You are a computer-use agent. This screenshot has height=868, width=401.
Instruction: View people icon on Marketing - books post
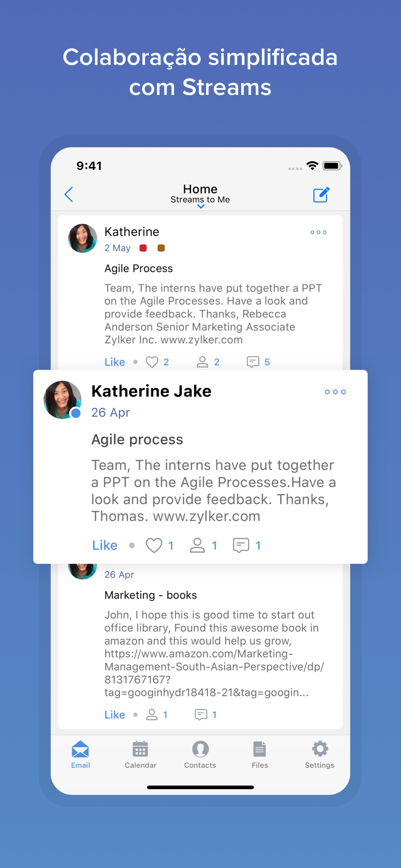pyautogui.click(x=152, y=714)
